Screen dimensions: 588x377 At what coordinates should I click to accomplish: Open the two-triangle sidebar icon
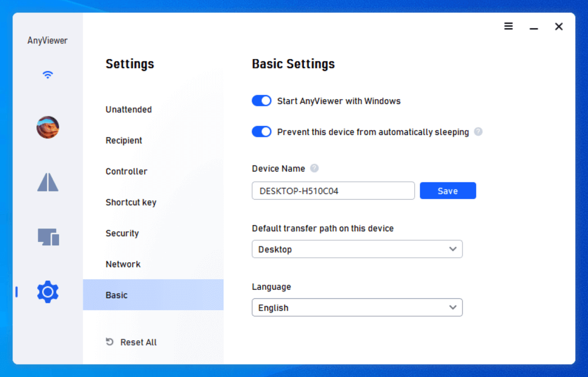click(x=48, y=182)
